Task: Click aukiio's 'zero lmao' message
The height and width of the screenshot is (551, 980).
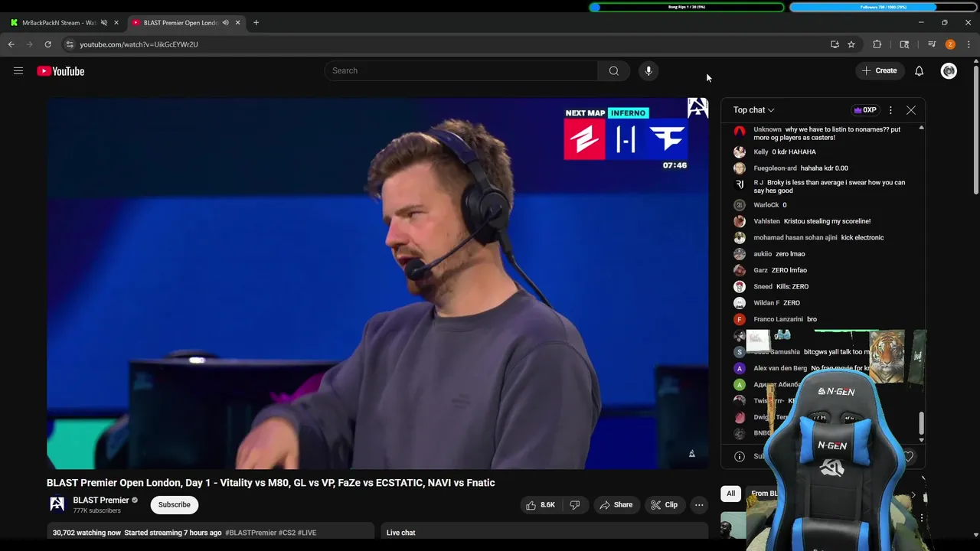Action: 790,254
